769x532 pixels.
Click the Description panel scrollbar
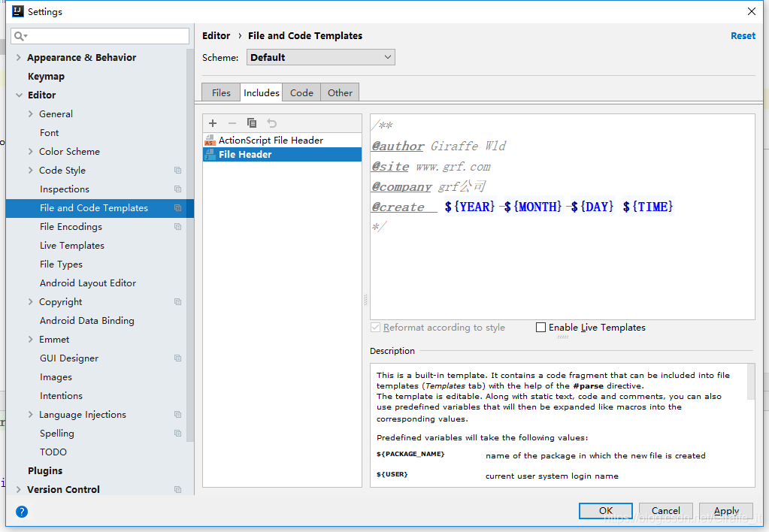(x=751, y=382)
